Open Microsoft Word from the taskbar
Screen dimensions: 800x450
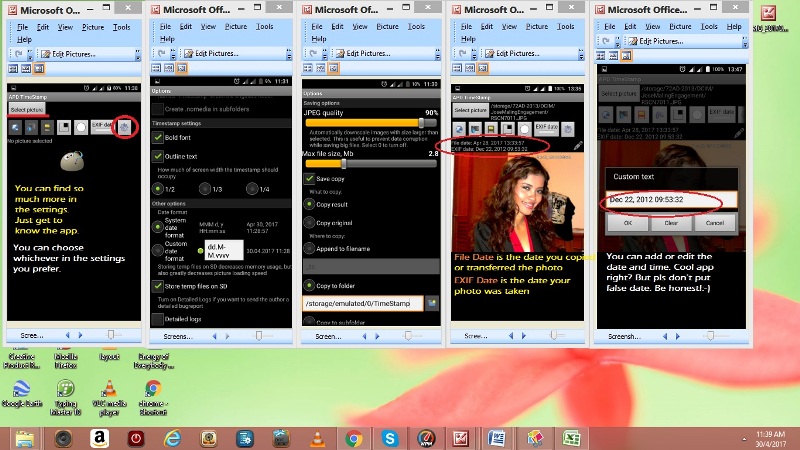pos(497,438)
